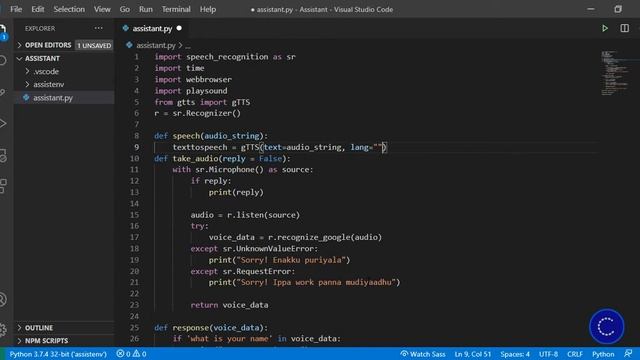Viewport: 640px width, 360px height.
Task: Click 'except sr.RequestError:' line
Action: 242,271
